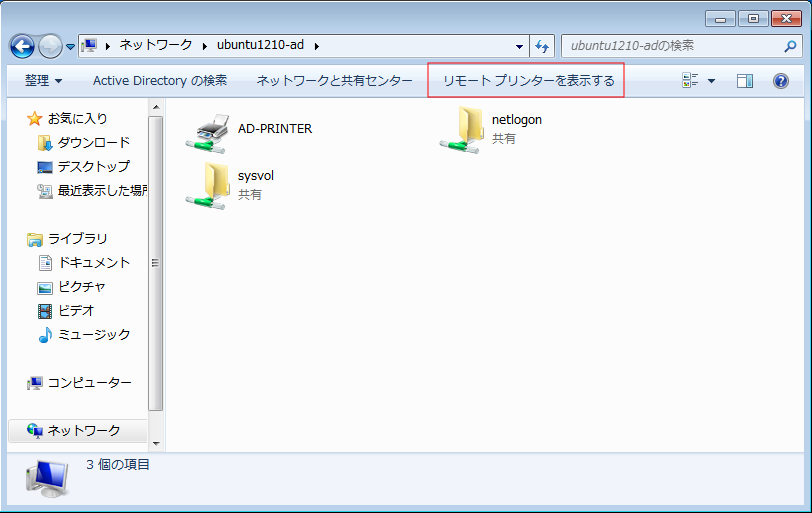Select ubuntu1210-ad breadcrumb in address bar
812x513 pixels.
point(260,45)
